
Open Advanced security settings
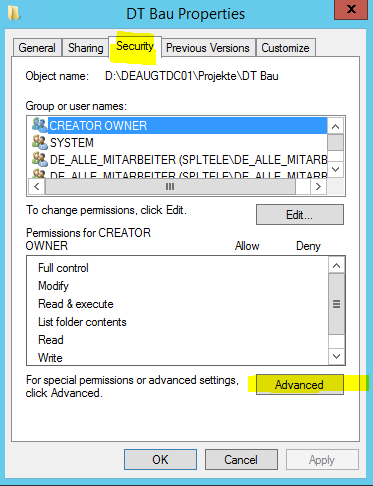coord(300,385)
